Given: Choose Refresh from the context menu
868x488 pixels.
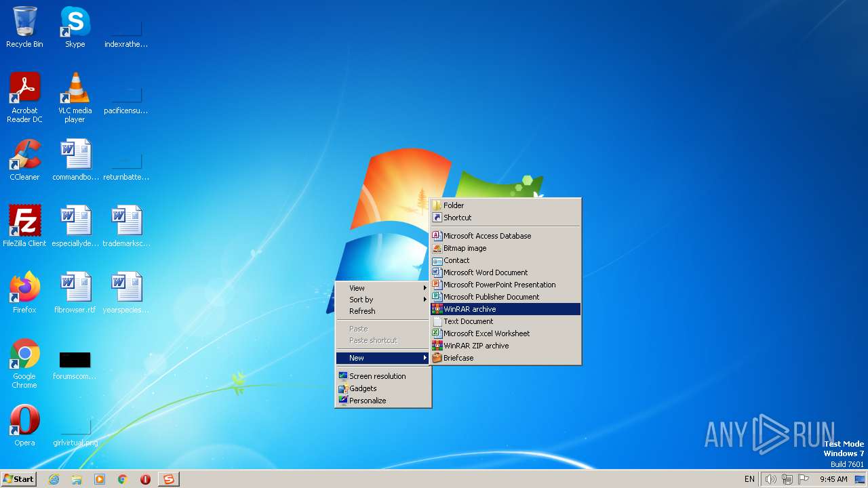Looking at the screenshot, I should point(383,311).
